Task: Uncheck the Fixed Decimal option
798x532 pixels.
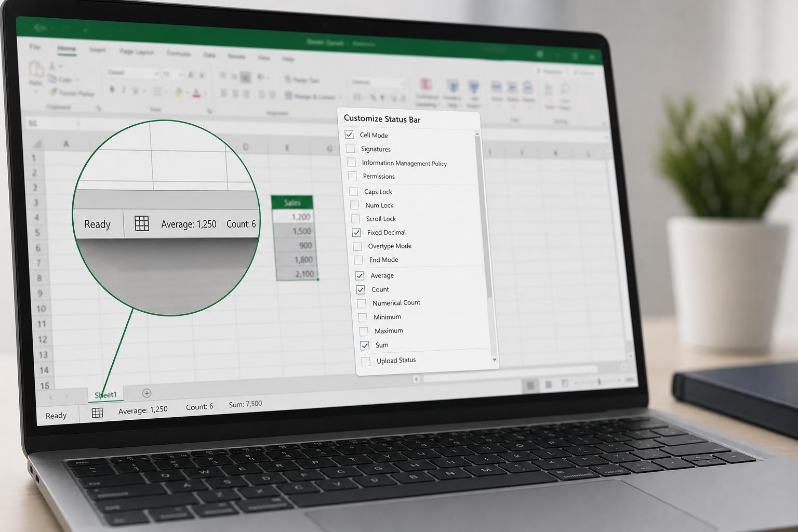Action: [x=356, y=232]
